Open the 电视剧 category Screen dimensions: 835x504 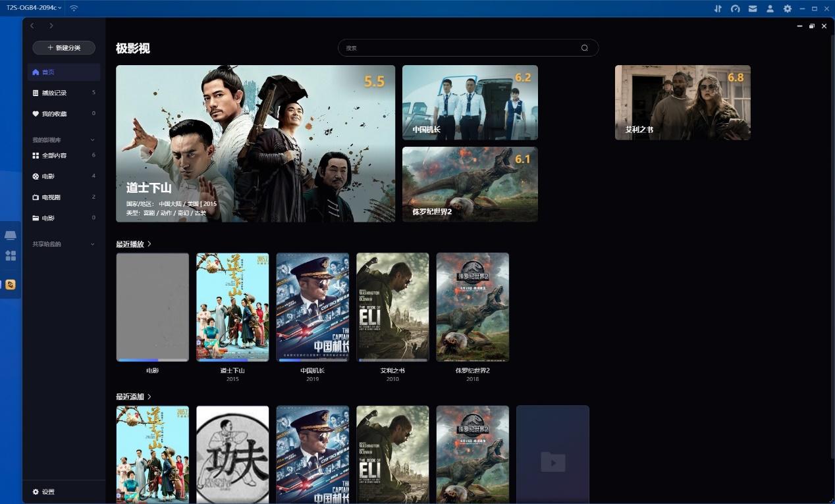(64, 197)
